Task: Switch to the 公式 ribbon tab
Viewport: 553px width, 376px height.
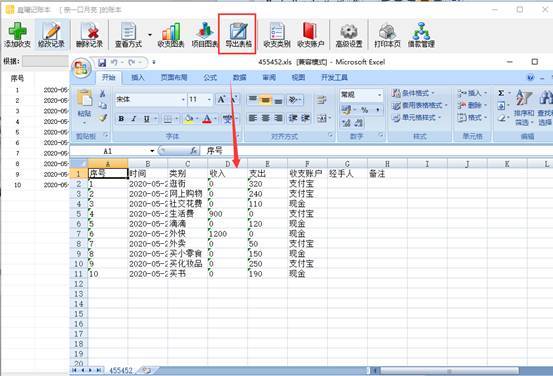Action: click(x=210, y=77)
